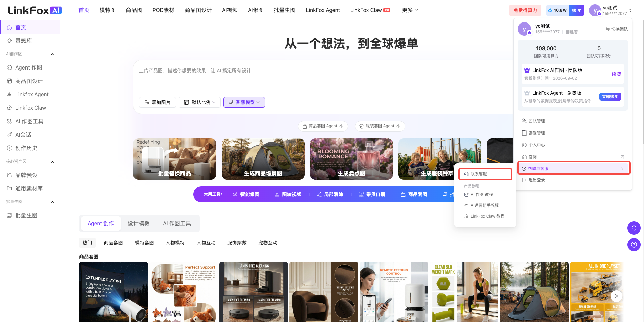Open the Extended Playtime projector template image
Viewport: 644px width, 322px height.
click(x=113, y=292)
